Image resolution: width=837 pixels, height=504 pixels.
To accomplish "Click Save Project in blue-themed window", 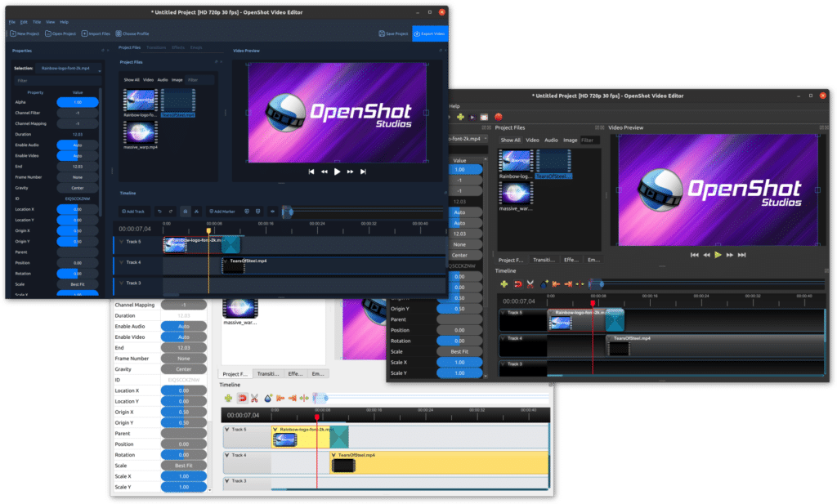I will (x=393, y=33).
